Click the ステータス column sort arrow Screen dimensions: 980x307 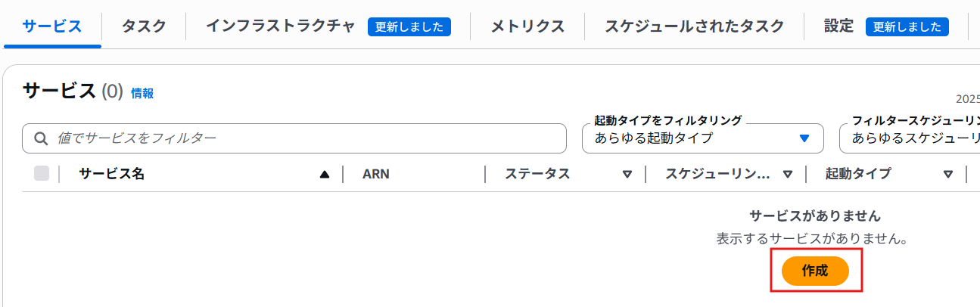tap(627, 174)
